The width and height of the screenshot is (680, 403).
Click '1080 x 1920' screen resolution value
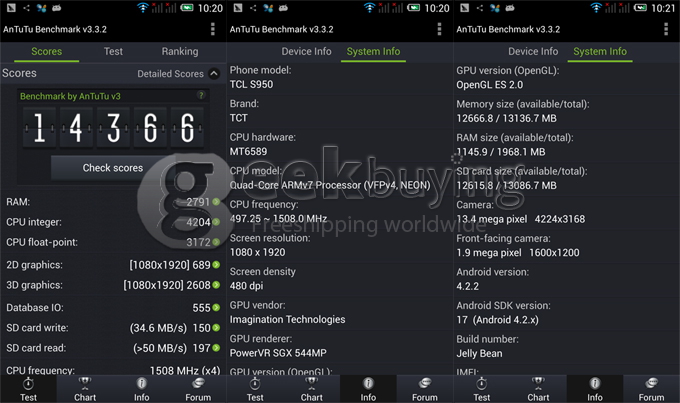(258, 252)
